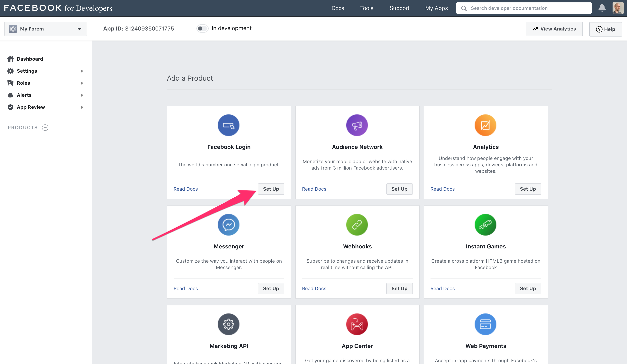This screenshot has width=627, height=364.
Task: Click the Support menu item
Action: 399,8
